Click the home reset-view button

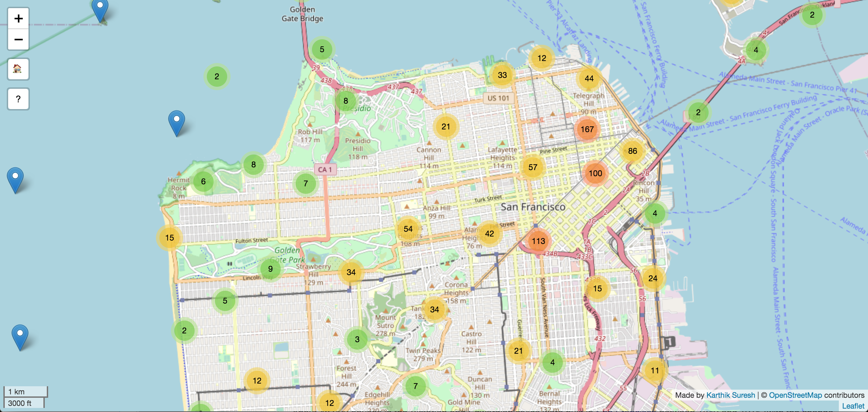[x=18, y=69]
